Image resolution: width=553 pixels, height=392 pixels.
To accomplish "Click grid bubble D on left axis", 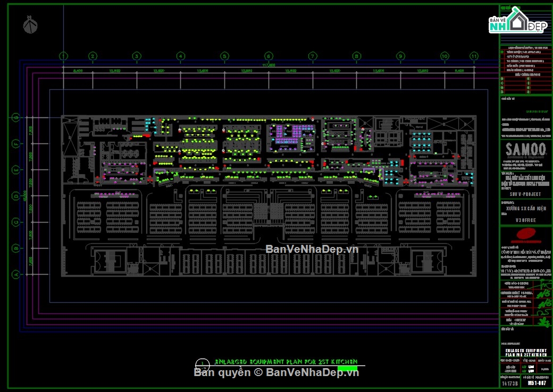I will (16, 195).
